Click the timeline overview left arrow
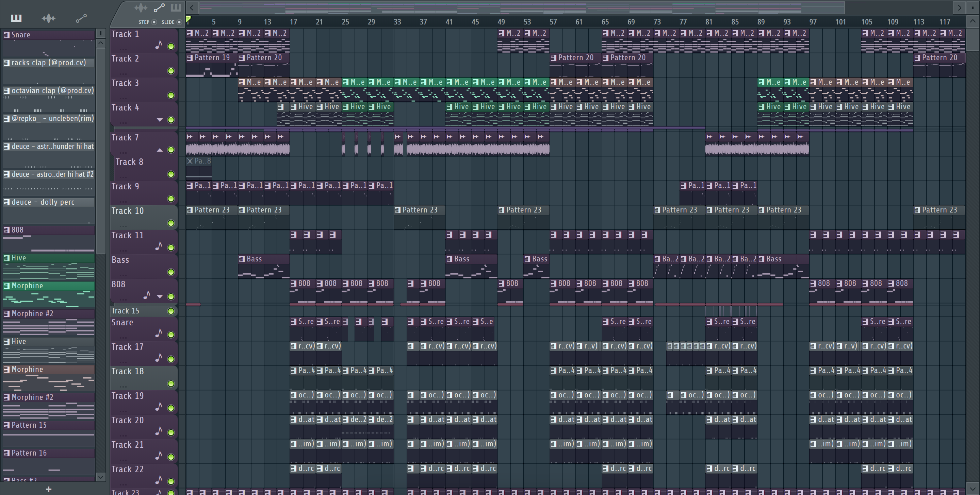The image size is (980, 495). click(x=192, y=7)
